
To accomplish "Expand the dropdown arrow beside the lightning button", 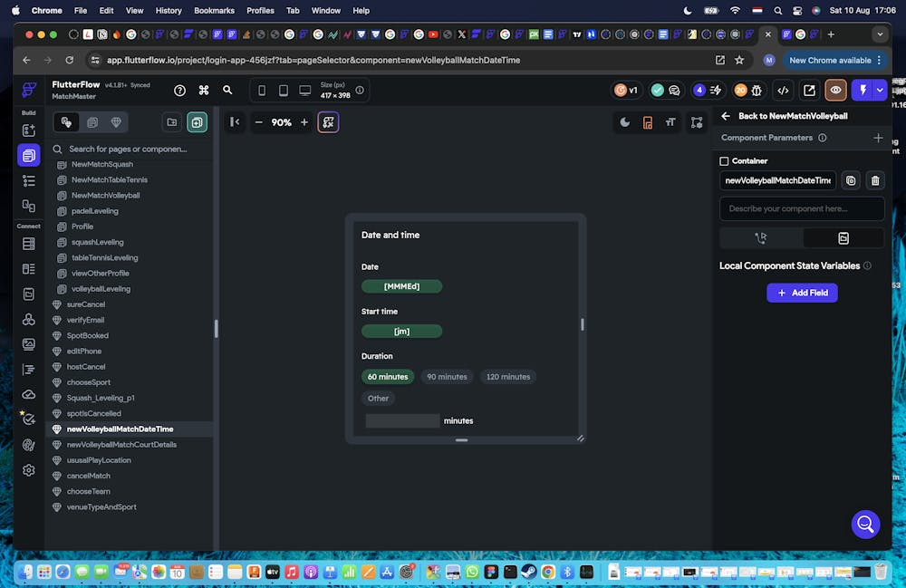I will (880, 91).
